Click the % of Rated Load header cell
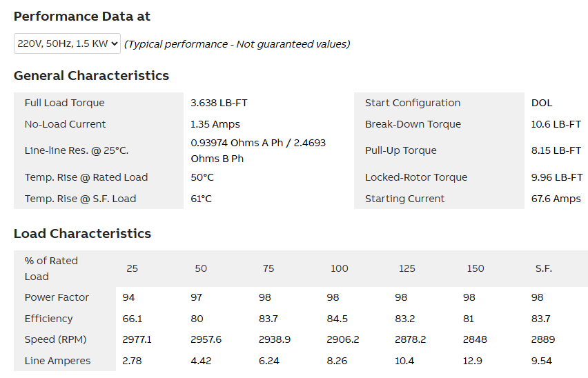Image resolution: width=588 pixels, height=378 pixels. [51, 268]
